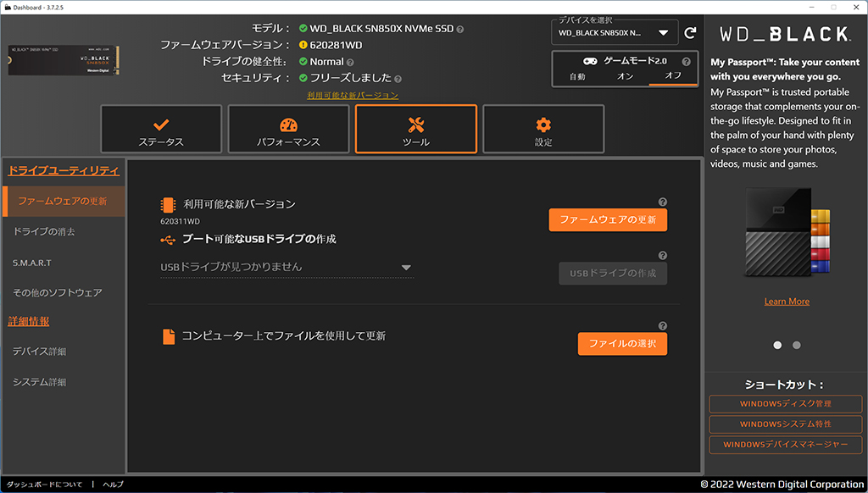Select ファームウェアの更新 in the sidebar
The height and width of the screenshot is (493, 868).
pyautogui.click(x=63, y=201)
